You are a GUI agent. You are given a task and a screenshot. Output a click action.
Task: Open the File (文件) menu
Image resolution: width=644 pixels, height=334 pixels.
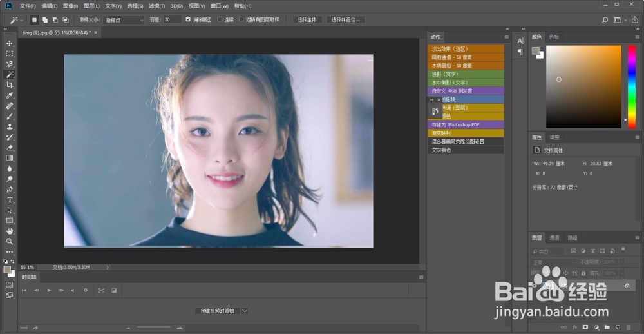pos(28,6)
